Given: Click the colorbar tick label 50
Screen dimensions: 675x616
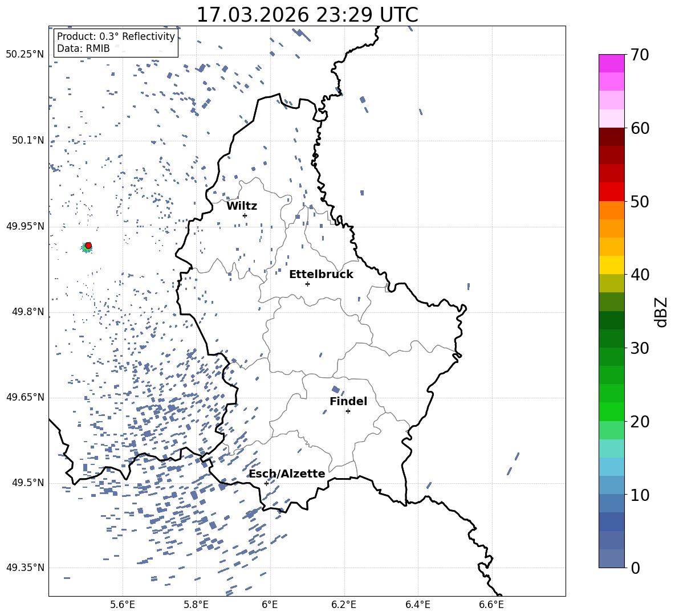Looking at the screenshot, I should (x=640, y=201).
